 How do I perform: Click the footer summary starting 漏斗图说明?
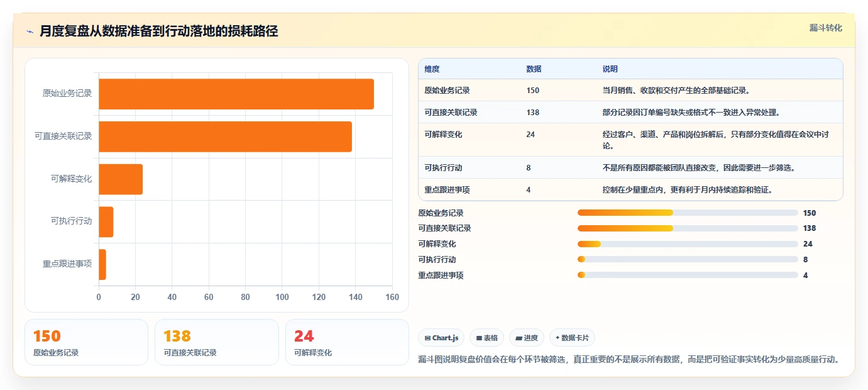point(629,360)
